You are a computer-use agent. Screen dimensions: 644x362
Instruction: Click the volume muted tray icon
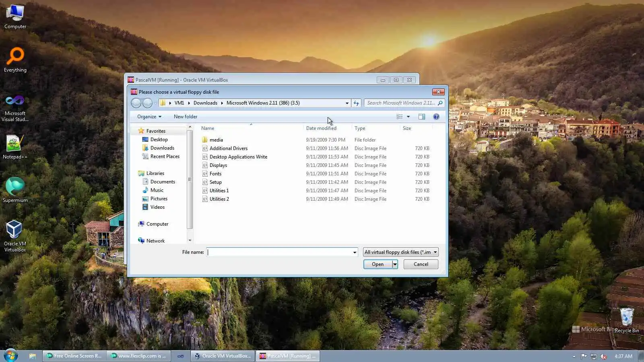point(603,356)
